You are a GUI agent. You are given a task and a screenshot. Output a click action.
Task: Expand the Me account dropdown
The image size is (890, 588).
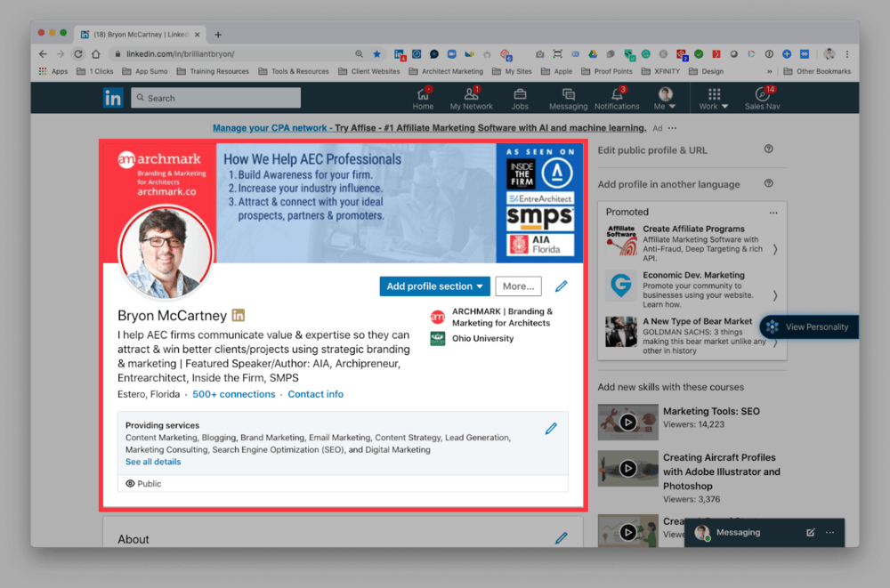coord(665,98)
